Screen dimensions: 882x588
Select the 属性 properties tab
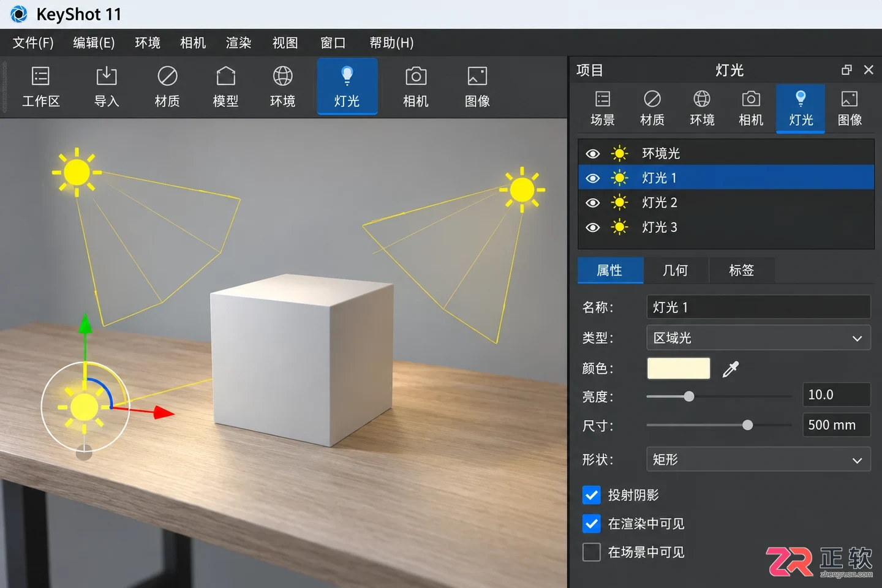[x=610, y=270]
